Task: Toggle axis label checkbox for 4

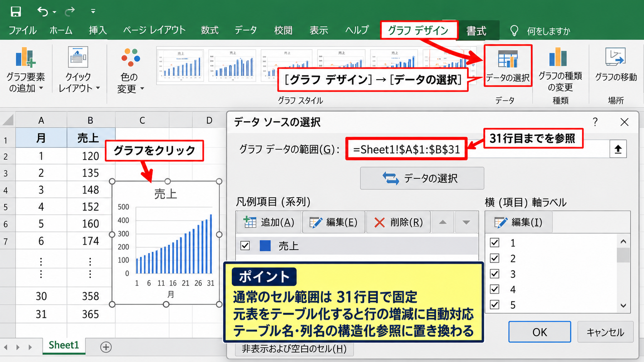Action: tap(495, 289)
